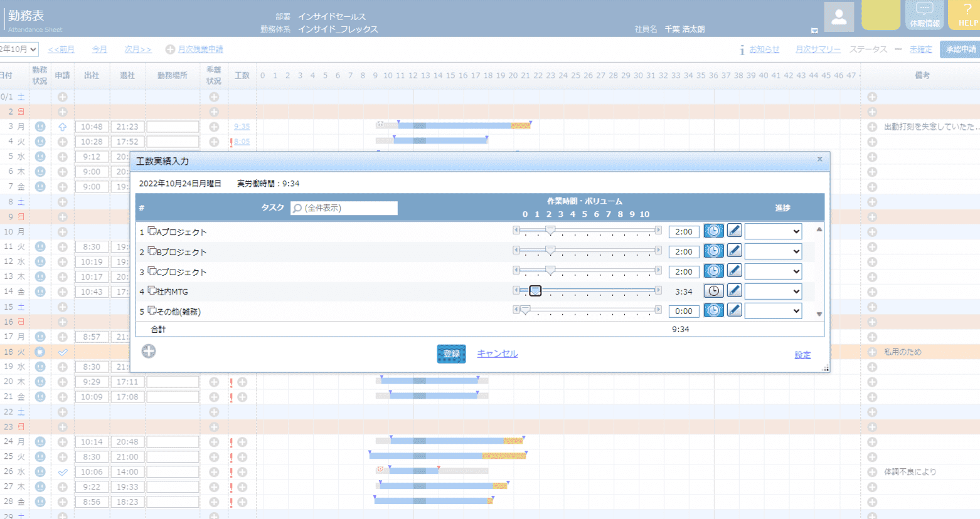Screen dimensions: 980x519
Task: Open the progress dropdown for Cプロジェクト
Action: [773, 270]
